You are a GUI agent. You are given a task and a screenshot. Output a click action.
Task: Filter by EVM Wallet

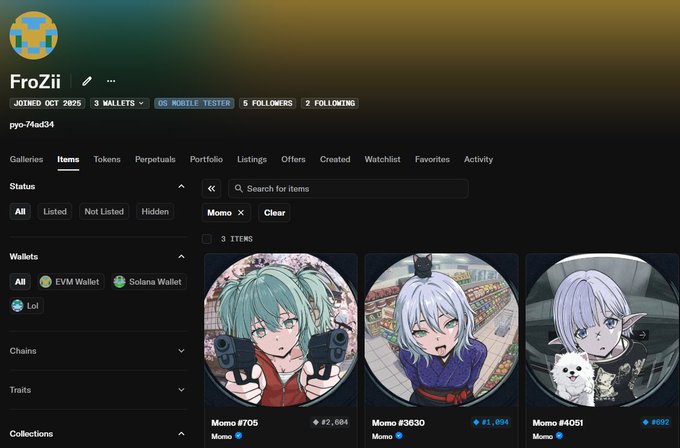pos(71,282)
